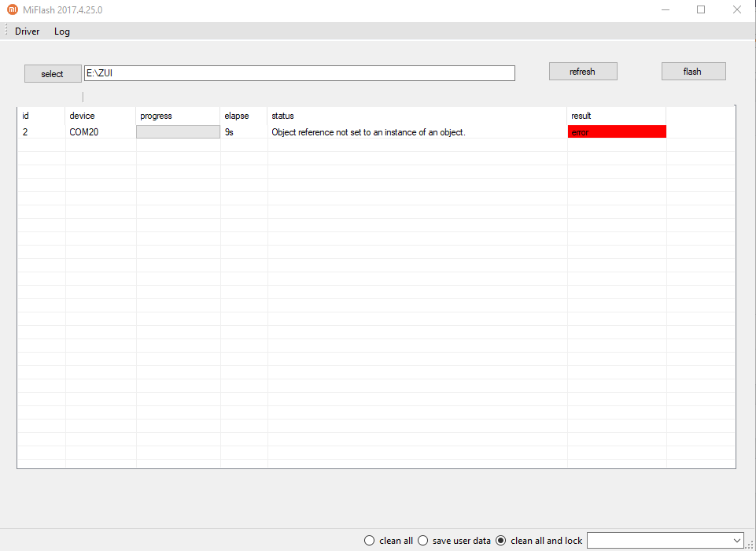Click the select button to choose folder
Screen dimensions: 756x551
pos(53,74)
